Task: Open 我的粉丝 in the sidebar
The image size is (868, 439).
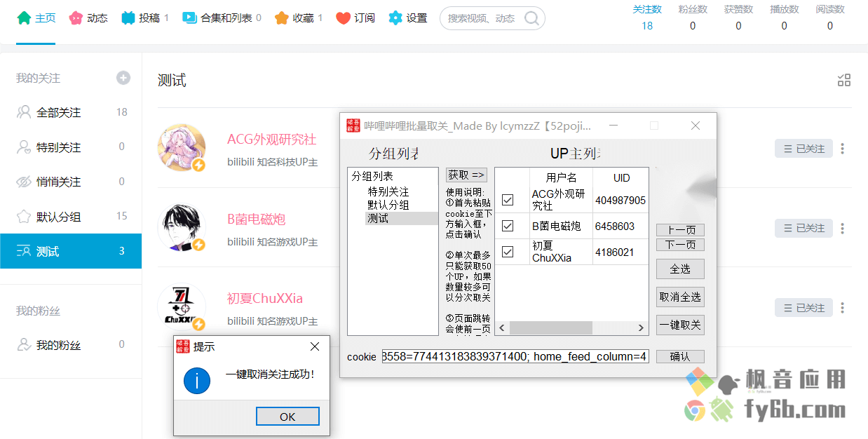Action: (71, 345)
